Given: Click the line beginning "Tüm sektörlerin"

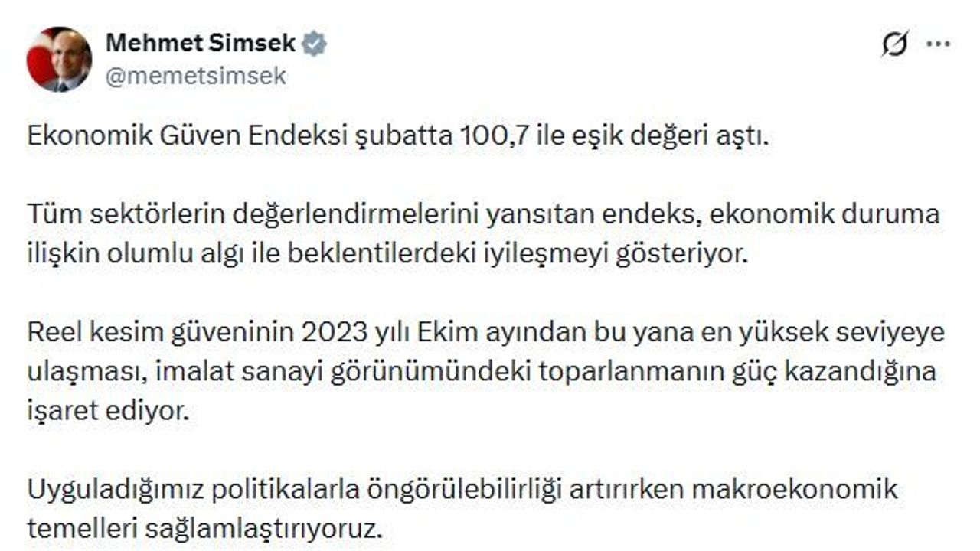Looking at the screenshot, I should pyautogui.click(x=482, y=215).
